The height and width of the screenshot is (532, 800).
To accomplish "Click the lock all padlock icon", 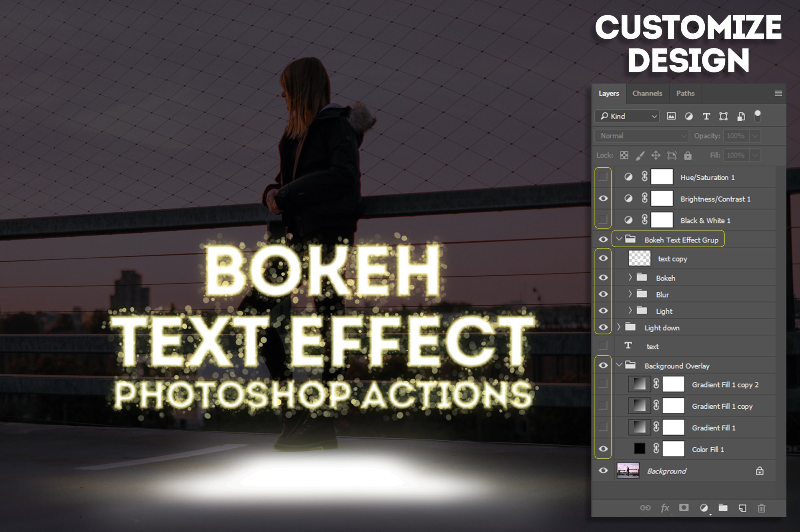I will coord(688,155).
